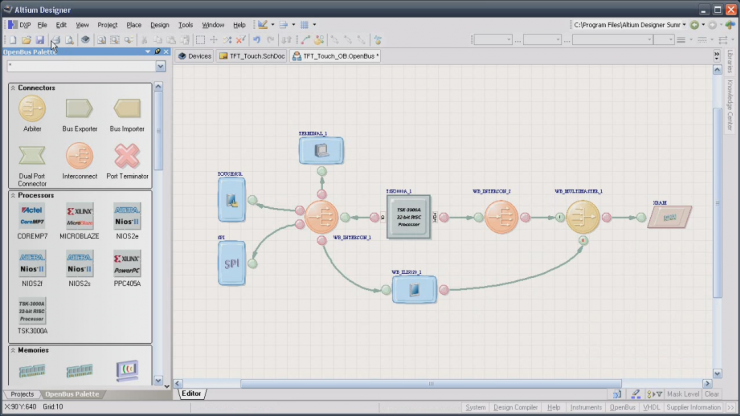Pick the TSK3000A processor from palette

coord(32,310)
